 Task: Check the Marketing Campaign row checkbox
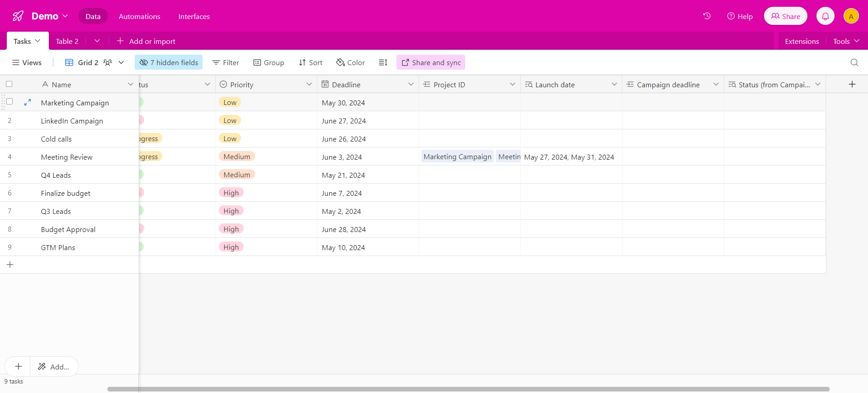pos(9,101)
